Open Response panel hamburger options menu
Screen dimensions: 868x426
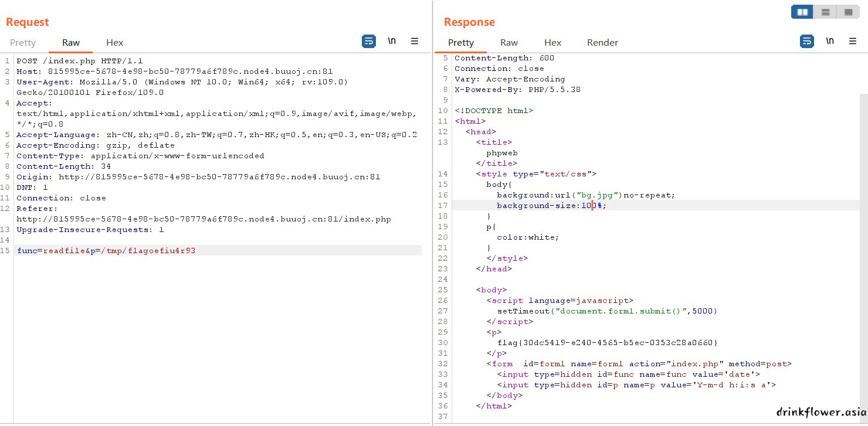853,42
